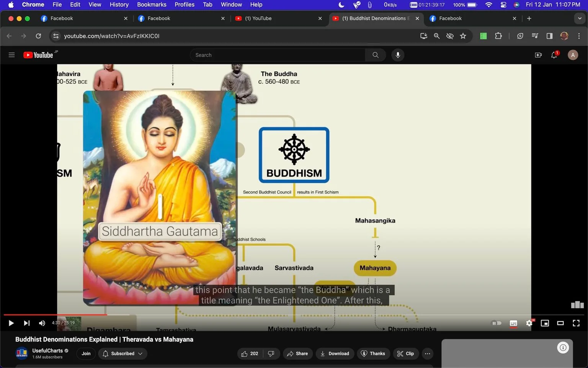588x368 pixels.
Task: Open the UsefulCharts channel avatar
Action: coord(22,353)
